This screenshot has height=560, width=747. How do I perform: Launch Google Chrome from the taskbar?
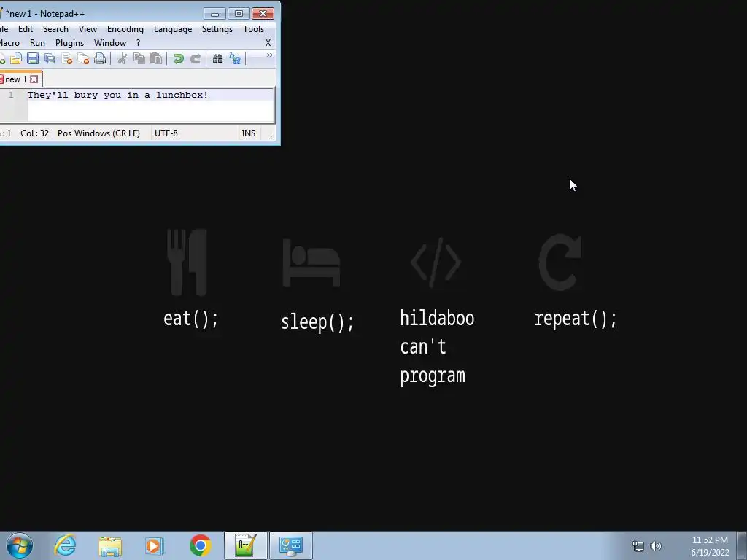point(200,545)
